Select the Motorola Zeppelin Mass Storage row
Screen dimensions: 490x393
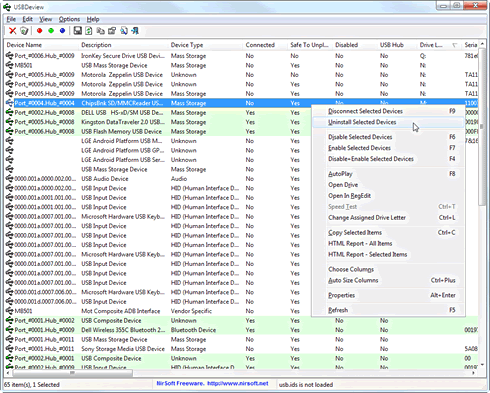[242, 94]
